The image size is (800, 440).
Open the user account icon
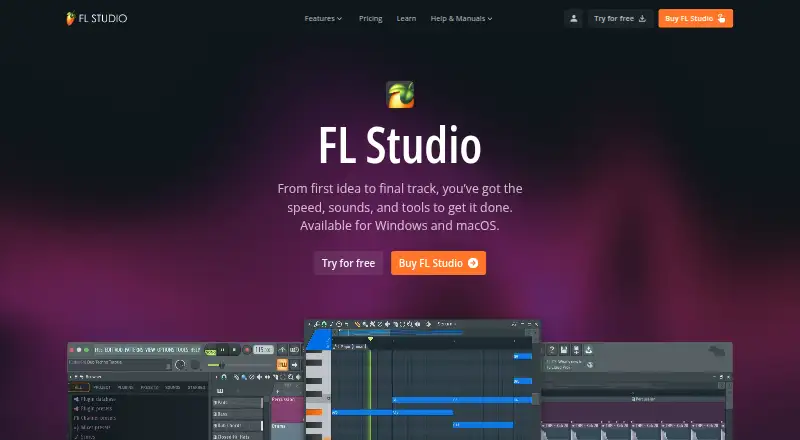[x=573, y=18]
